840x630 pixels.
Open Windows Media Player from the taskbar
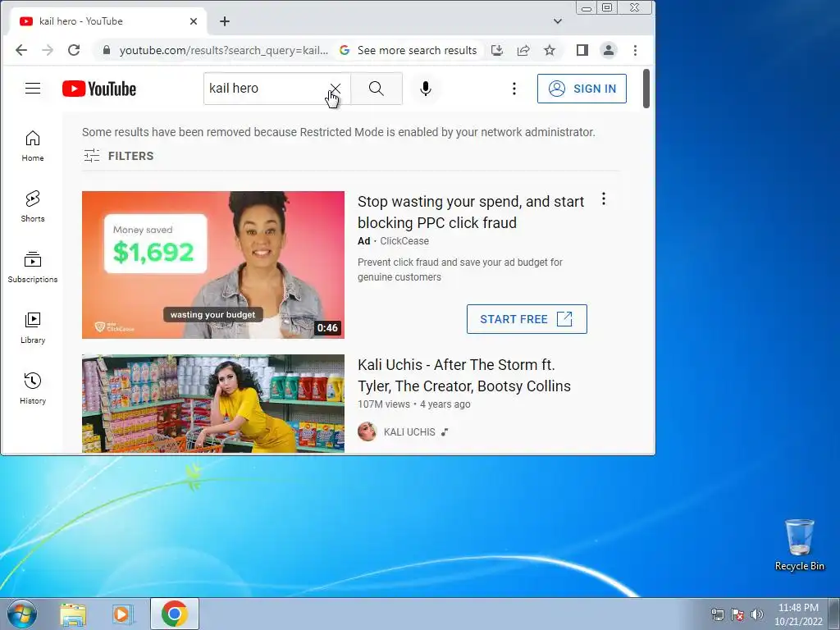point(123,614)
